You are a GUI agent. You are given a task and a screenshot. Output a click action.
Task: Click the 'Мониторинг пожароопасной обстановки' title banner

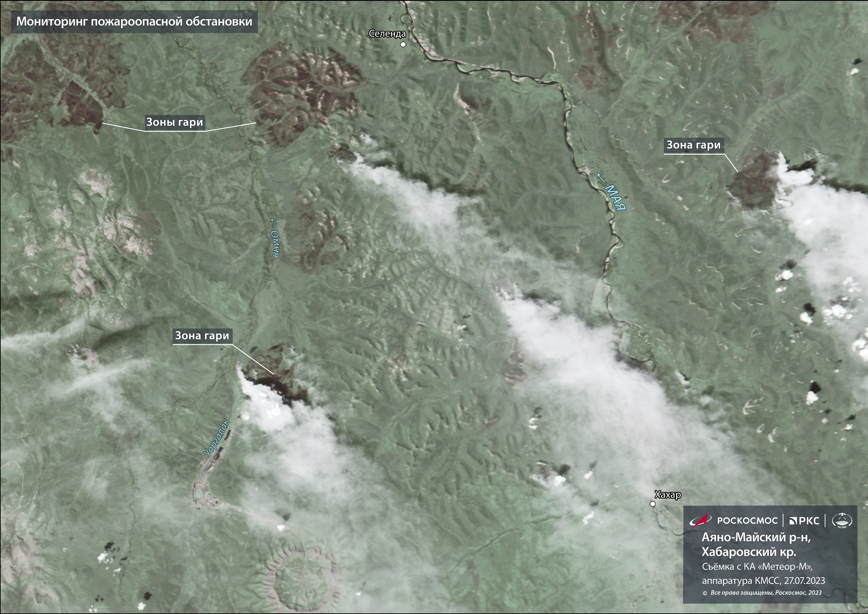click(134, 22)
